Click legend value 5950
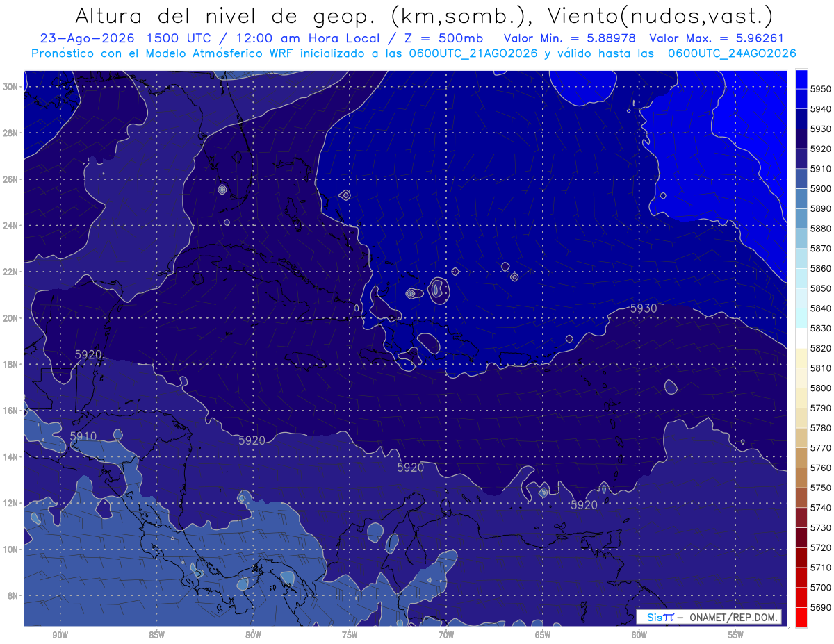This screenshot has height=644, width=834. click(820, 89)
